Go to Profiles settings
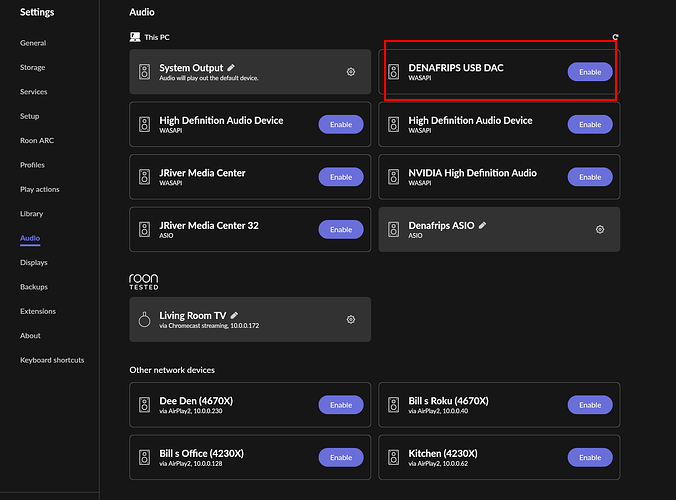676x500 pixels. (x=32, y=165)
